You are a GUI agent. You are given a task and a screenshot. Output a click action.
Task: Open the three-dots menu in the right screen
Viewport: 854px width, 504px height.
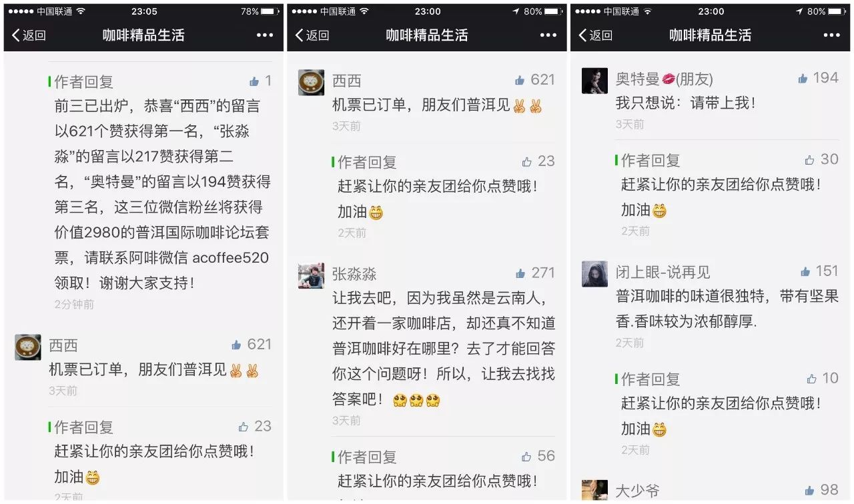click(x=832, y=35)
